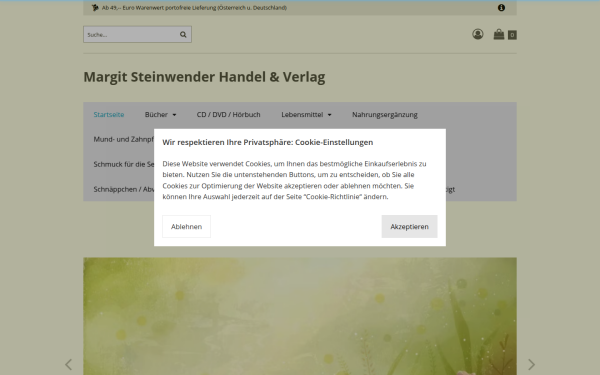Open the shopping bag cart icon
The image size is (600, 375).
(x=499, y=34)
